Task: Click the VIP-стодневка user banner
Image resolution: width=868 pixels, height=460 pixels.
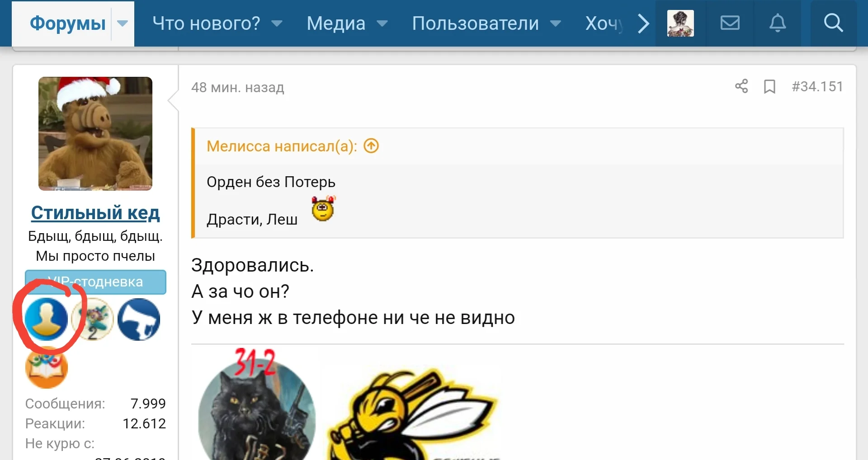Action: point(95,282)
